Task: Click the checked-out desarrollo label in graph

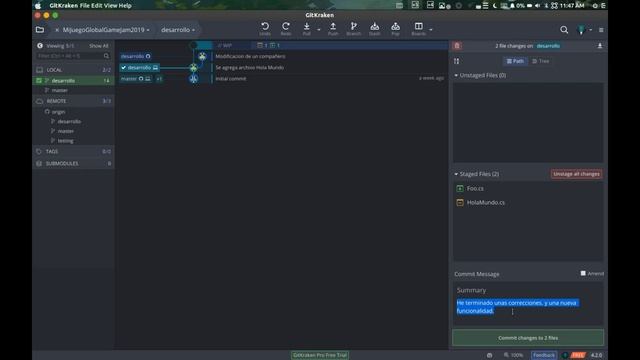Action: (140, 67)
